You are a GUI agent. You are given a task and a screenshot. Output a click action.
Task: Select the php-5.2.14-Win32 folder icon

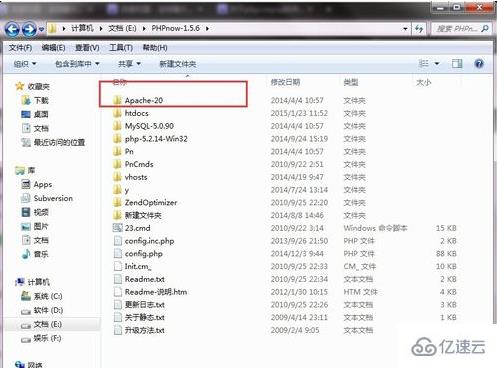tap(117, 138)
